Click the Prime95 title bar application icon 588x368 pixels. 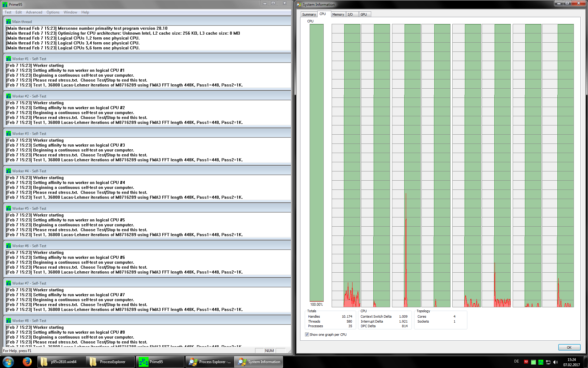[5, 5]
